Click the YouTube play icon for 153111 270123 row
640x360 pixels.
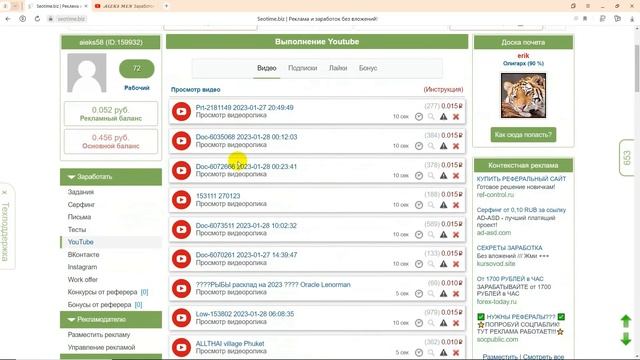pyautogui.click(x=181, y=200)
